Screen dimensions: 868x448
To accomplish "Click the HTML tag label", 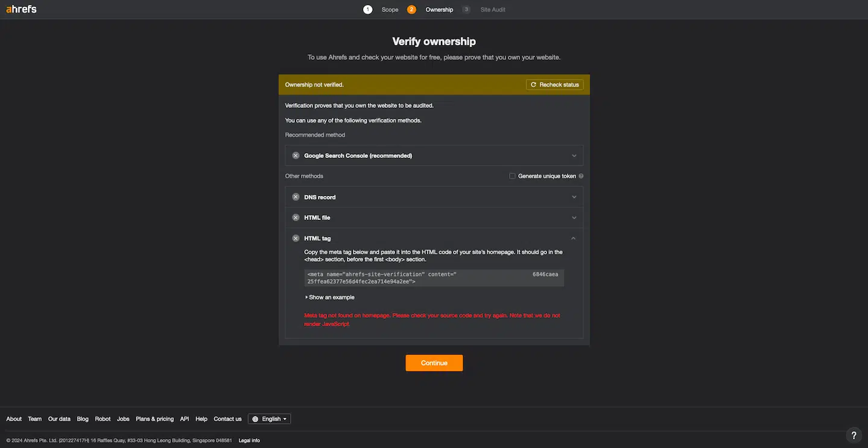I will tap(317, 238).
